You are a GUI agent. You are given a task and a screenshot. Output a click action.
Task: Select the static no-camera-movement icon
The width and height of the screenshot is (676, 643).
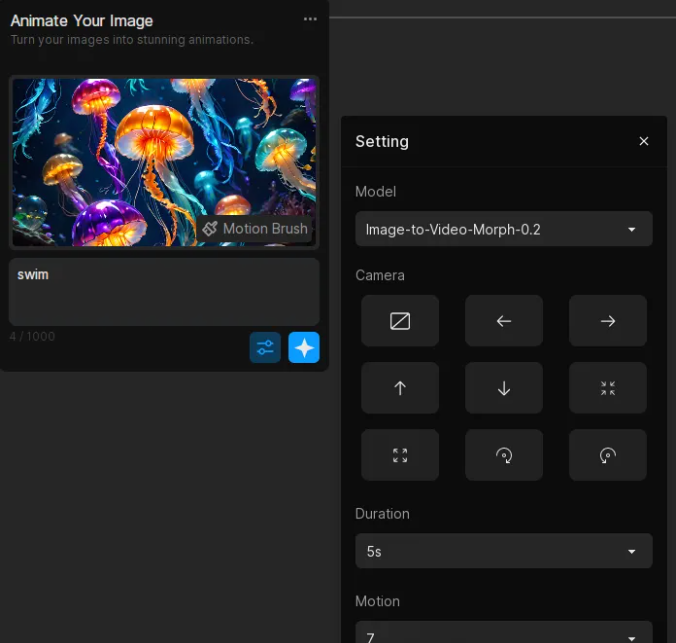[400, 321]
